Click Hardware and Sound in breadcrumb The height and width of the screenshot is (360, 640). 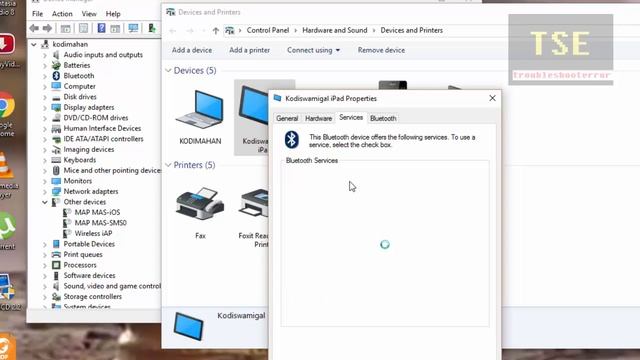coord(335,30)
